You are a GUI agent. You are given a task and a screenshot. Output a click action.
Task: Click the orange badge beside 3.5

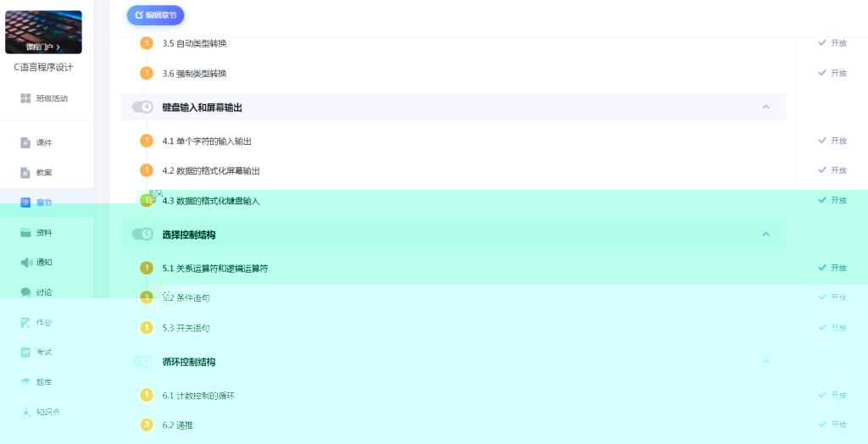pos(146,43)
